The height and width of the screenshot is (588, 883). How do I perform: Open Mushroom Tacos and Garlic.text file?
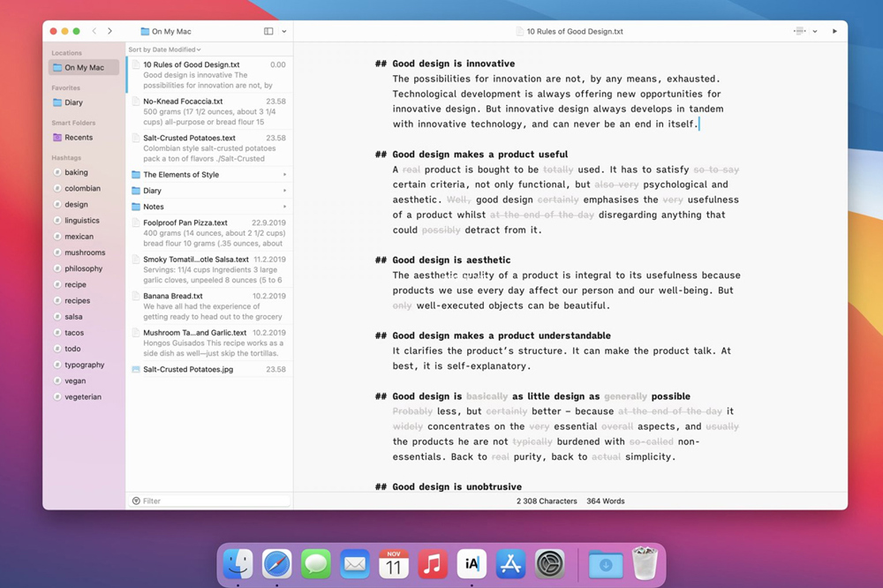(209, 343)
